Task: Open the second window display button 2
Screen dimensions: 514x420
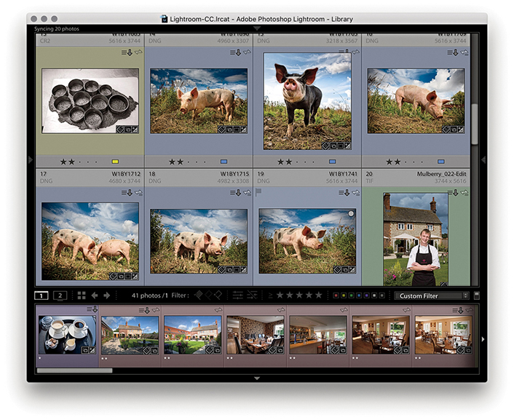Action: pyautogui.click(x=60, y=296)
